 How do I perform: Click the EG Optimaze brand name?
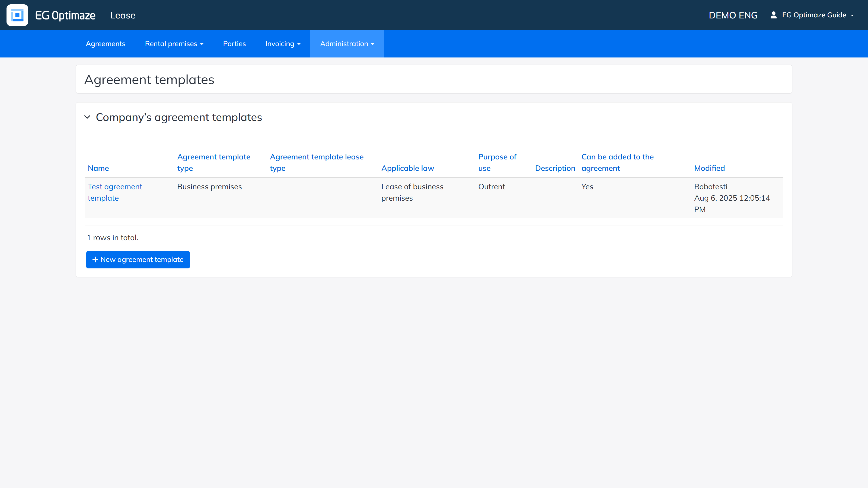point(65,15)
